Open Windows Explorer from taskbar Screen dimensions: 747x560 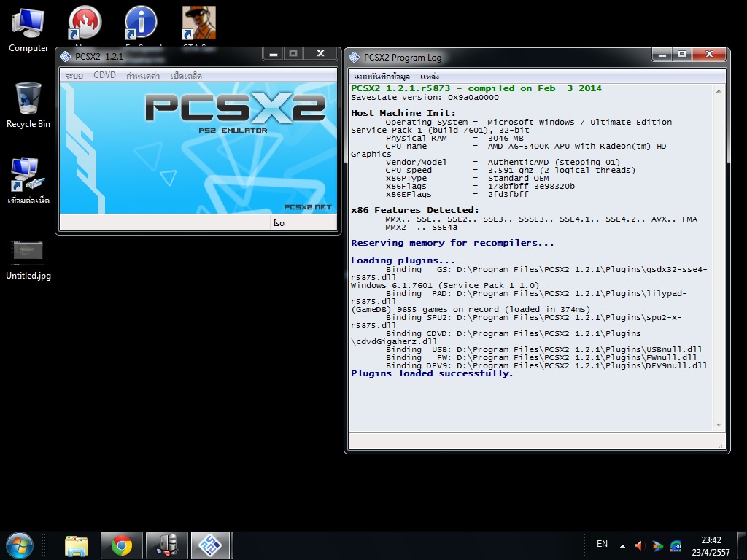coord(76,545)
